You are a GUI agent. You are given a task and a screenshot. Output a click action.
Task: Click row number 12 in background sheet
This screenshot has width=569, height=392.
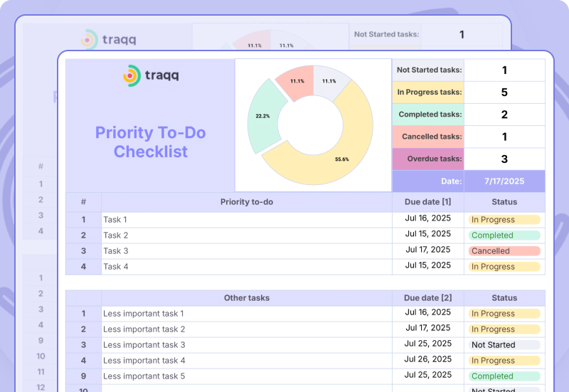[x=41, y=387]
